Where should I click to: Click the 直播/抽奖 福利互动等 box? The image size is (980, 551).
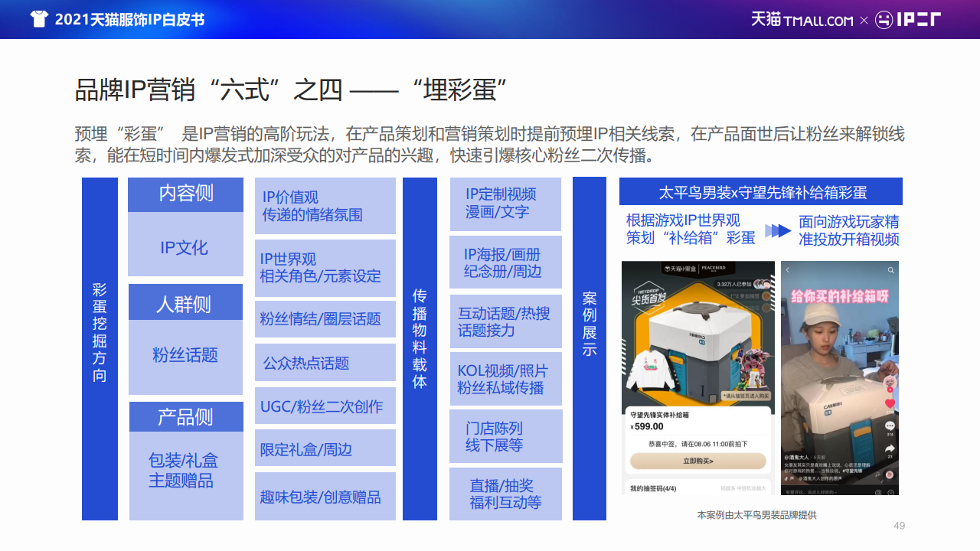(505, 494)
